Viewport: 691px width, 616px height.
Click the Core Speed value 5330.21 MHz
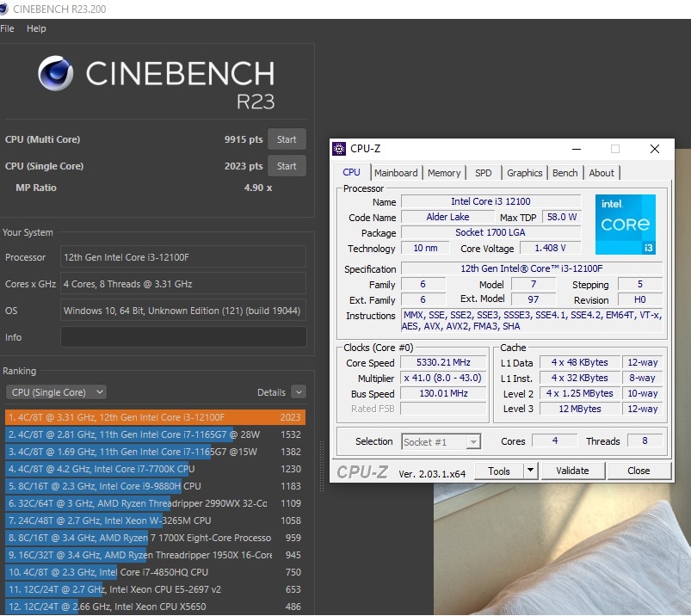(x=443, y=363)
